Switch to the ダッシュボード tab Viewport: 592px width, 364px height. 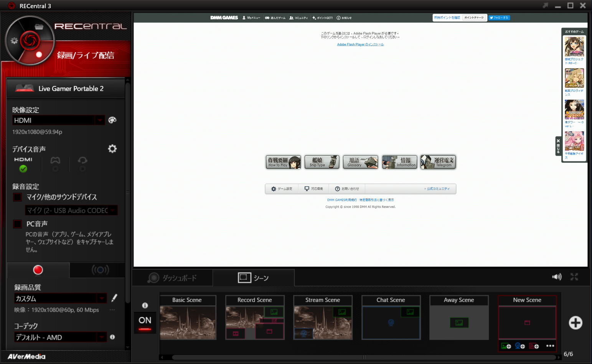[173, 278]
